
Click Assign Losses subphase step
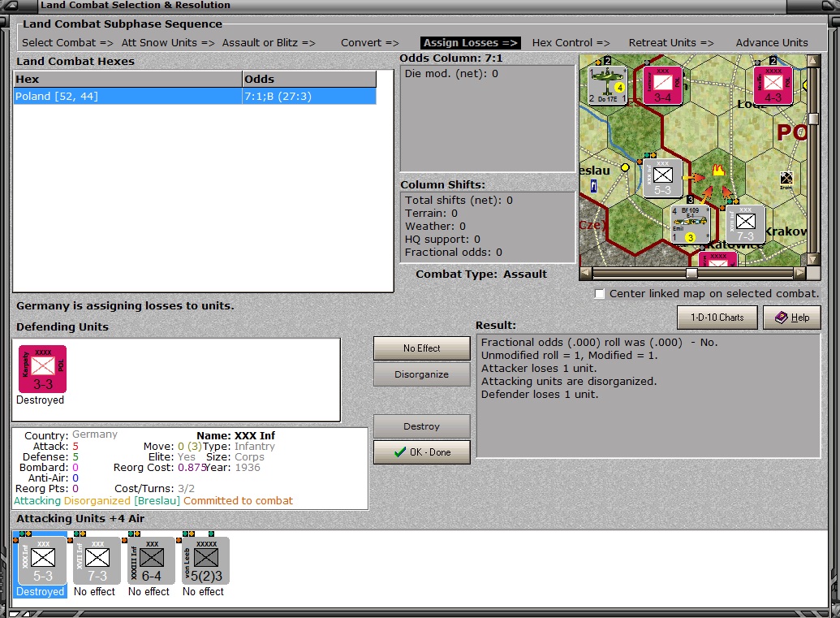(x=471, y=42)
